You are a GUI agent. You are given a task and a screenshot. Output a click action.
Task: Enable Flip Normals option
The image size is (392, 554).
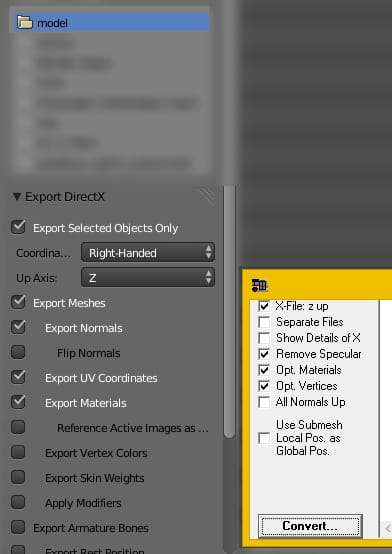tap(18, 352)
